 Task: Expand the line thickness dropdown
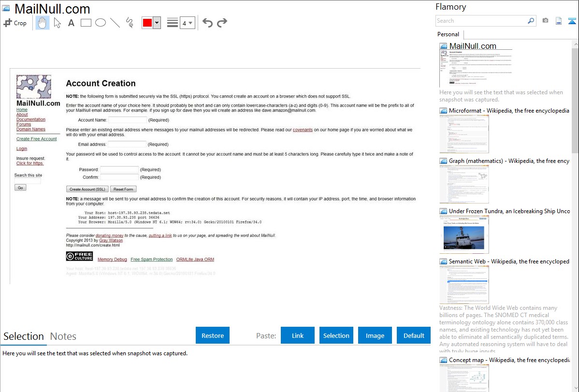pyautogui.click(x=187, y=23)
